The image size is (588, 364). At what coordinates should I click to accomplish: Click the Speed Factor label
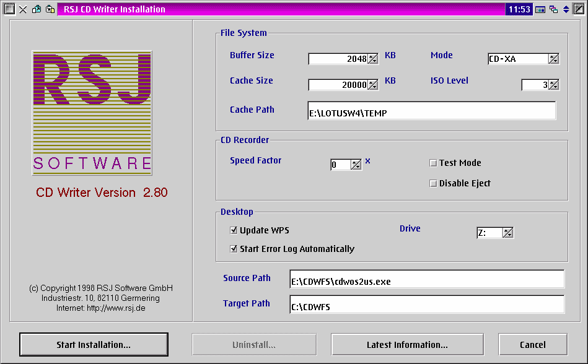coord(255,160)
